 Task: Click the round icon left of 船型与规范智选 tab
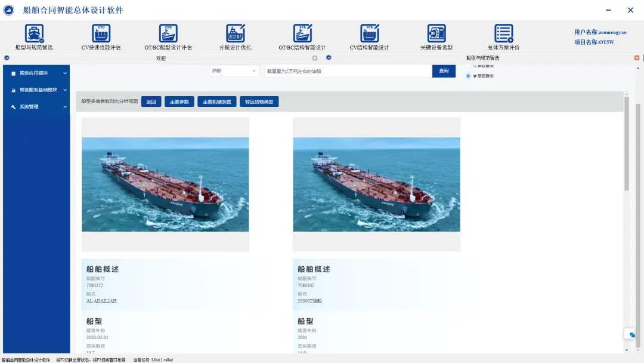tap(329, 57)
